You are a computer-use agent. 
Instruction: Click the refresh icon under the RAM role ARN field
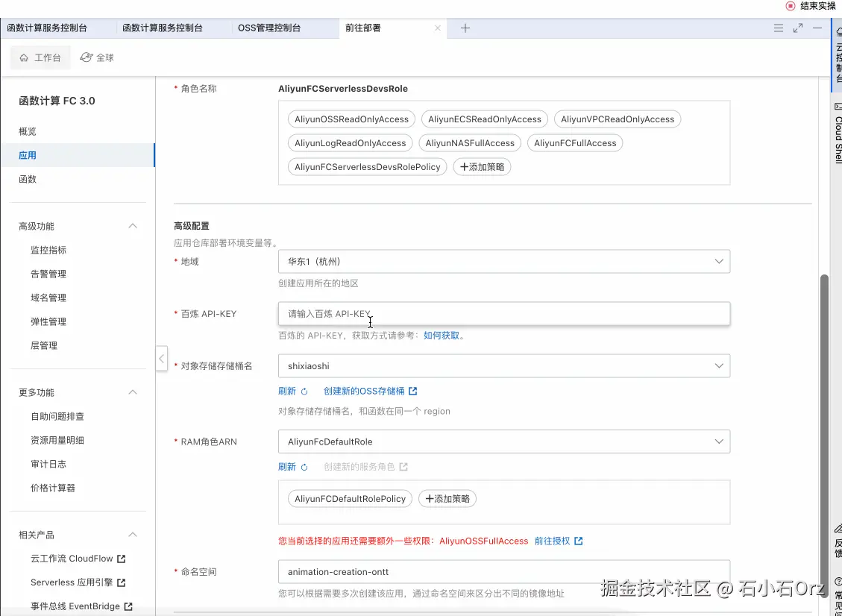tap(304, 468)
